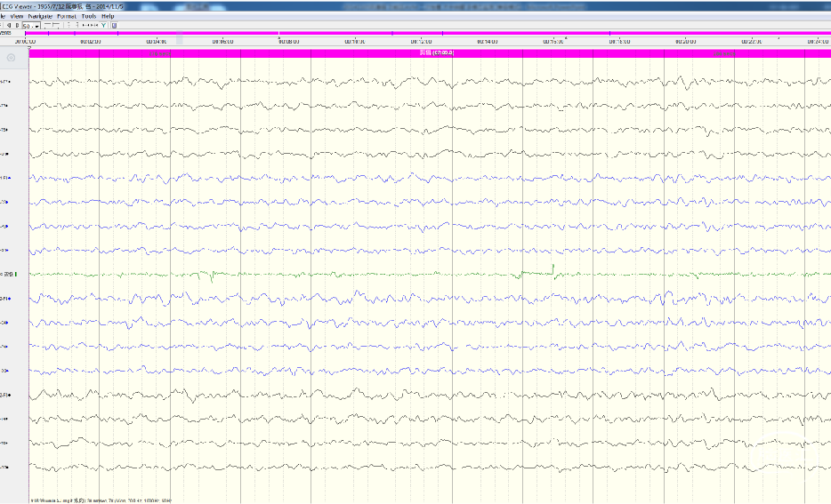
Task: Open the Help menu
Action: click(x=108, y=16)
